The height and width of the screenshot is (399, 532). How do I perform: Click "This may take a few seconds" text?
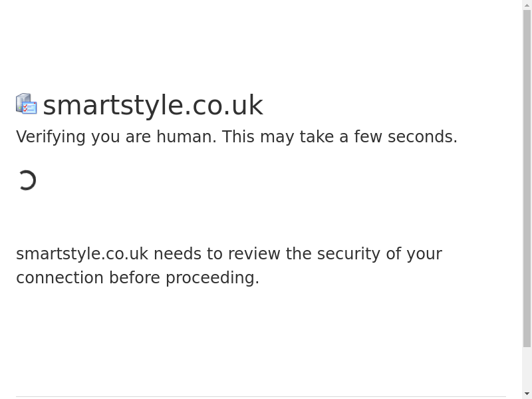339,137
